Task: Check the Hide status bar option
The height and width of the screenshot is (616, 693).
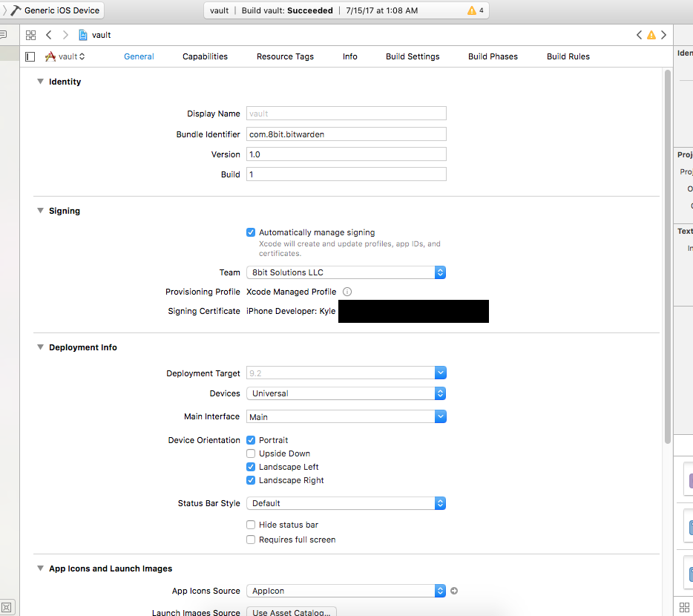Action: [x=251, y=525]
